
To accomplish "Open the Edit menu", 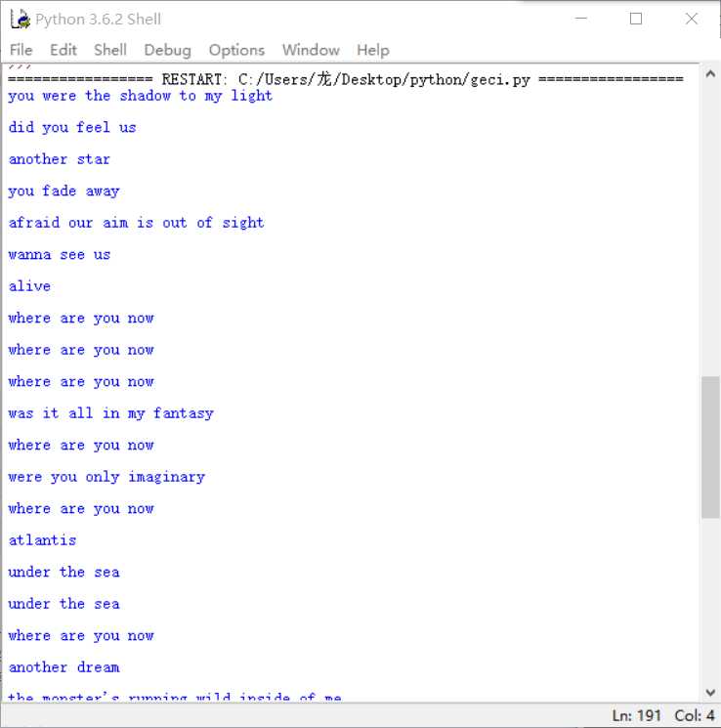I will point(64,50).
